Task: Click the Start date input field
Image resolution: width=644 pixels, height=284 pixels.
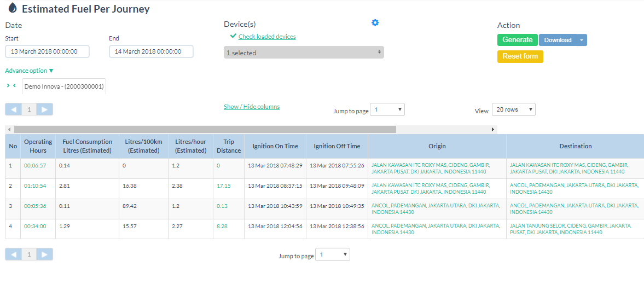Action: coord(47,51)
